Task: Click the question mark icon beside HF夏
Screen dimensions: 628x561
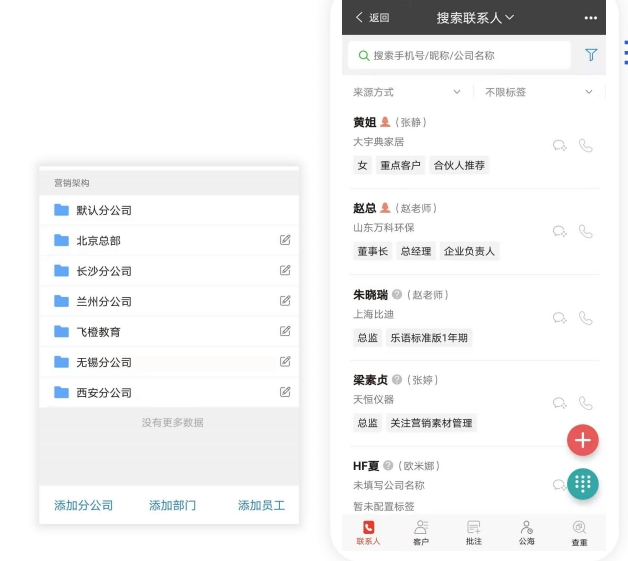Action: pos(388,465)
